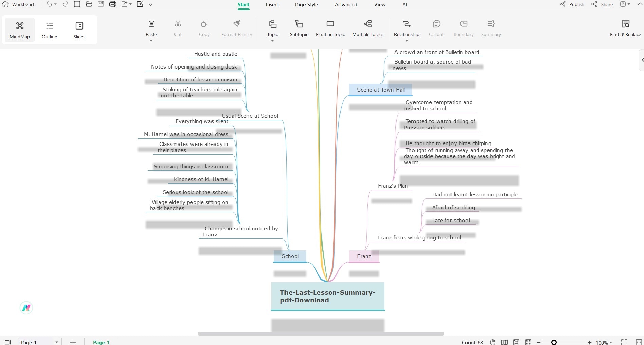Select the 'Usual Scene at School' subtopic

tap(250, 116)
